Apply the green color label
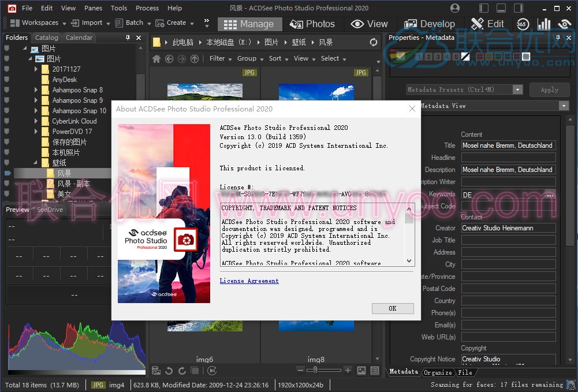The image size is (578, 392). (x=498, y=57)
